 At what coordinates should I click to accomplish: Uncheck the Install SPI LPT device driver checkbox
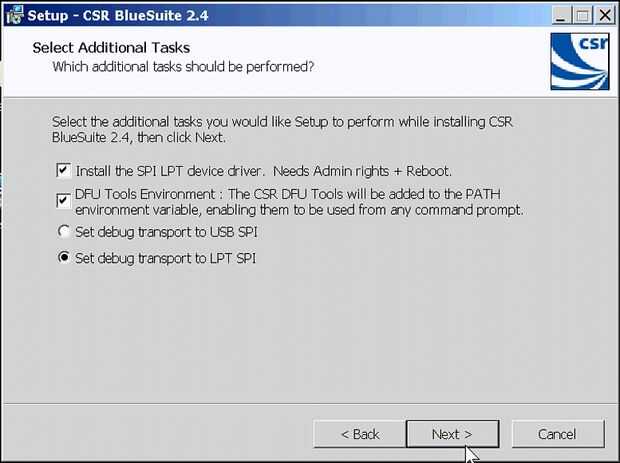[65, 171]
